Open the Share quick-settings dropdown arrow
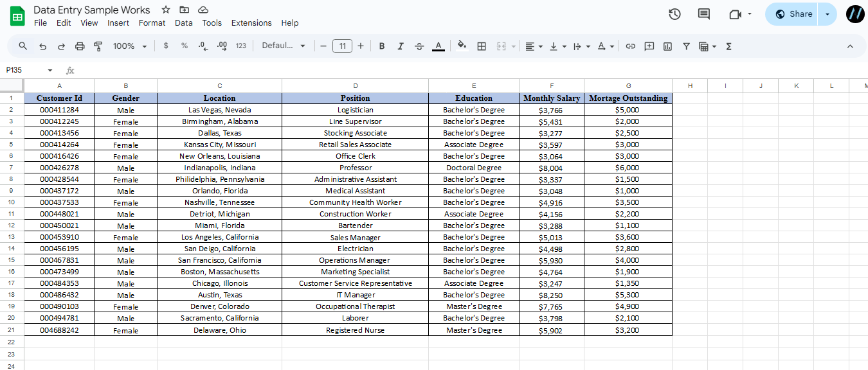 [827, 14]
